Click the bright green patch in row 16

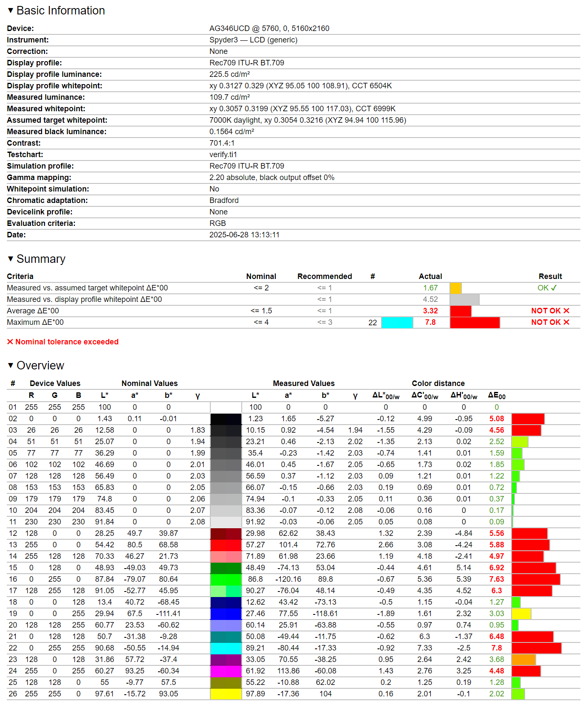tap(226, 579)
